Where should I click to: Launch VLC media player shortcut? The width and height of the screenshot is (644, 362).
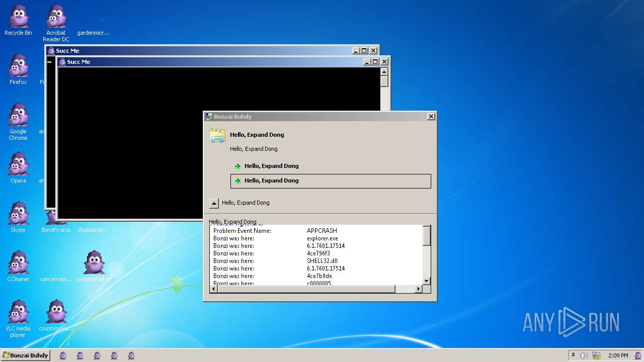click(x=18, y=319)
